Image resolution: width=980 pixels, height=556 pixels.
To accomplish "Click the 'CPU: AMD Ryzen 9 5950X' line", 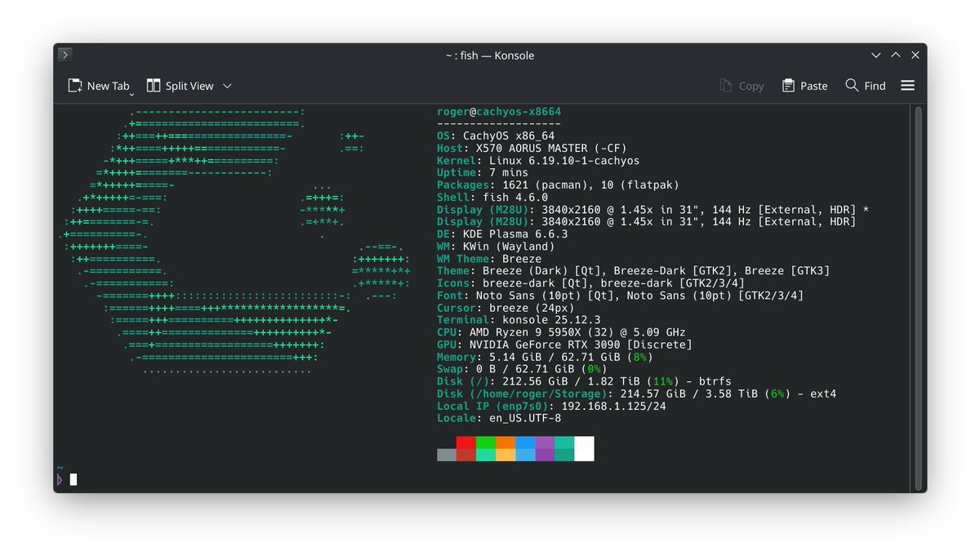I will coord(561,333).
